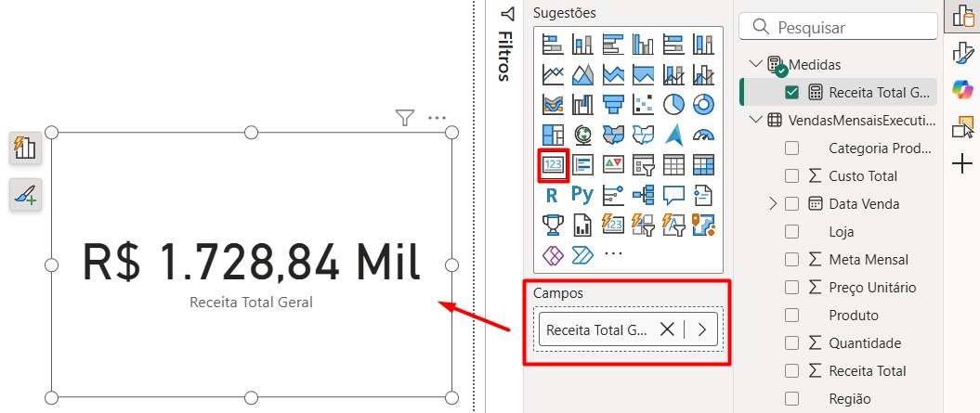Insert a donut chart visual
980x413 pixels.
tap(704, 104)
